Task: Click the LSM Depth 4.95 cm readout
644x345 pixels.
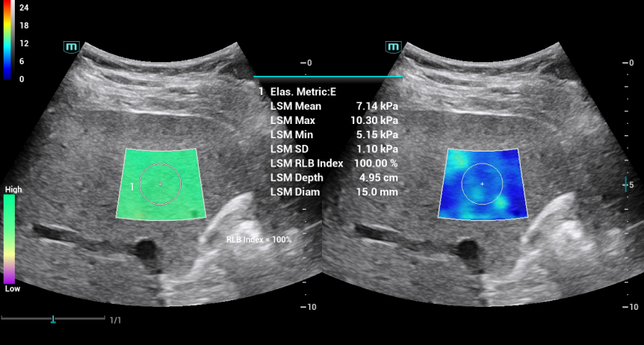Action: 377,178
